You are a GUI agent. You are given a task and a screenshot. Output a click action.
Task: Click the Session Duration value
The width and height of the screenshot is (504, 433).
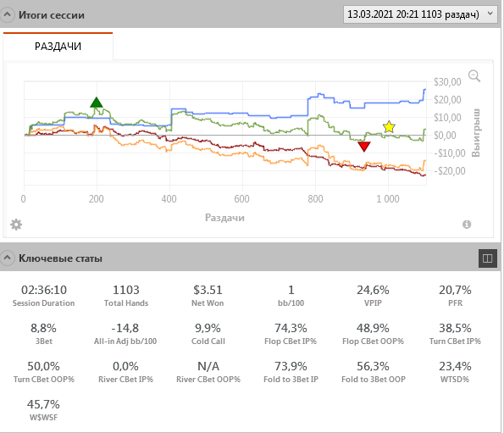tap(44, 290)
